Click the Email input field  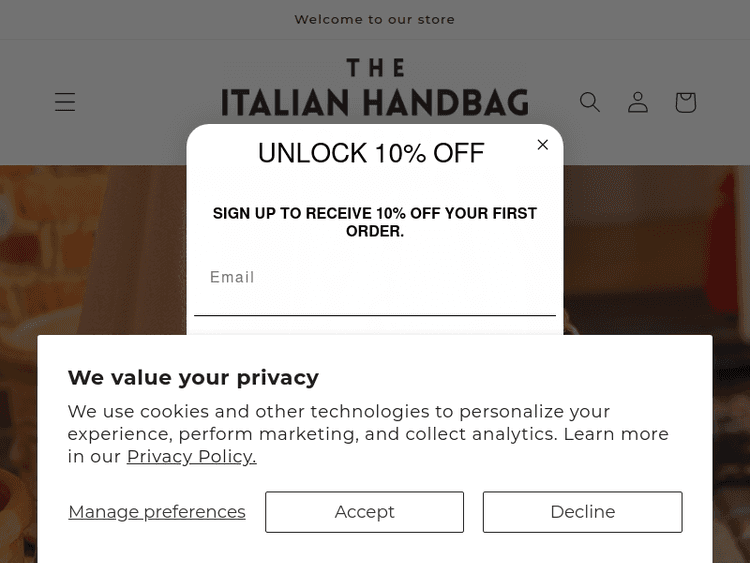pos(374,278)
